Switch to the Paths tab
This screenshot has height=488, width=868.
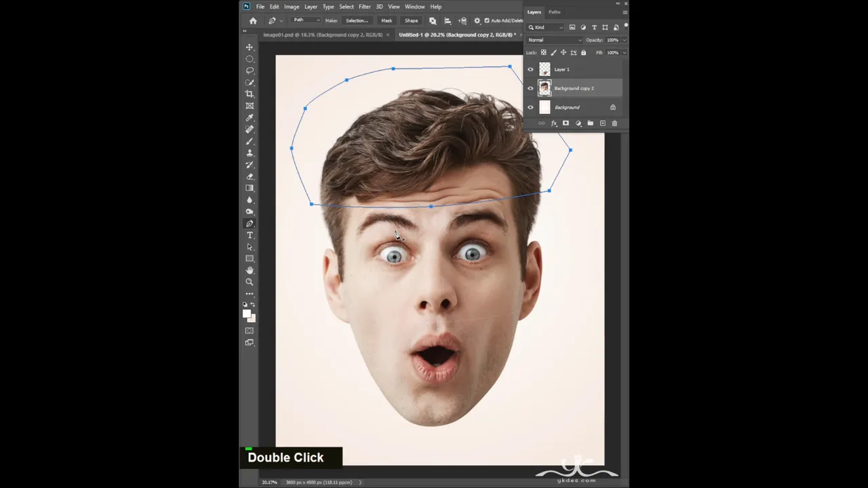pos(555,12)
